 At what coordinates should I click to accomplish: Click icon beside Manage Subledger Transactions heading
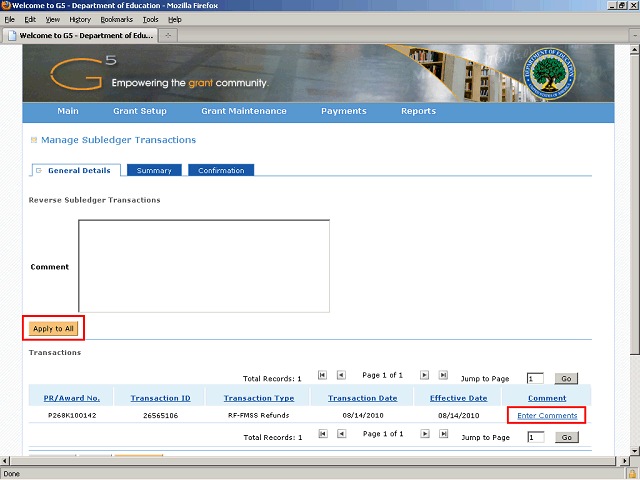34,140
